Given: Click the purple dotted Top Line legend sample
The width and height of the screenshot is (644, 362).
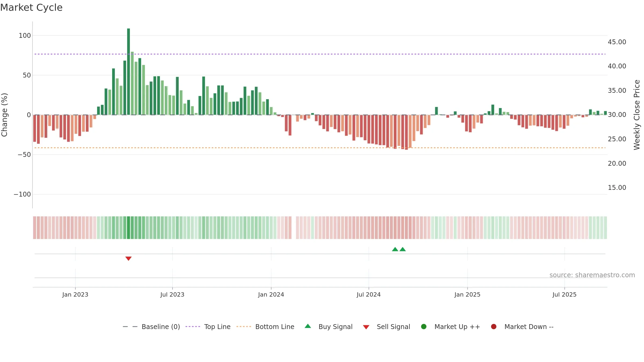Looking at the screenshot, I should 193,327.
